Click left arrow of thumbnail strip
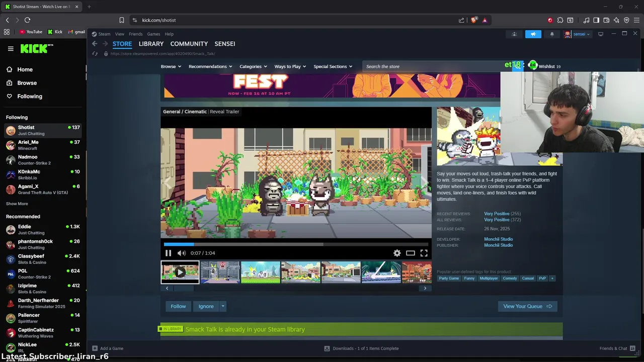Screen dimensions: 644x362 (x=167, y=288)
